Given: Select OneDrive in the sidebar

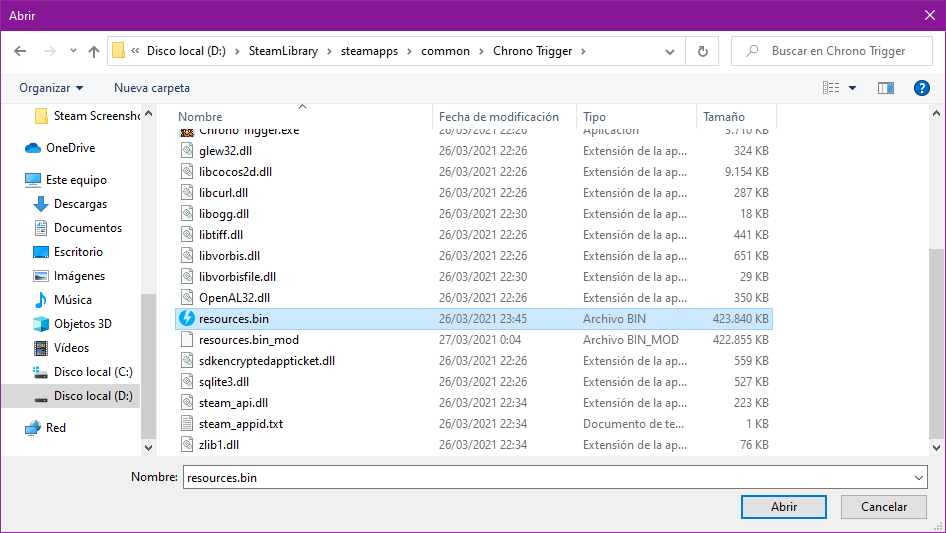Looking at the screenshot, I should click(x=60, y=148).
